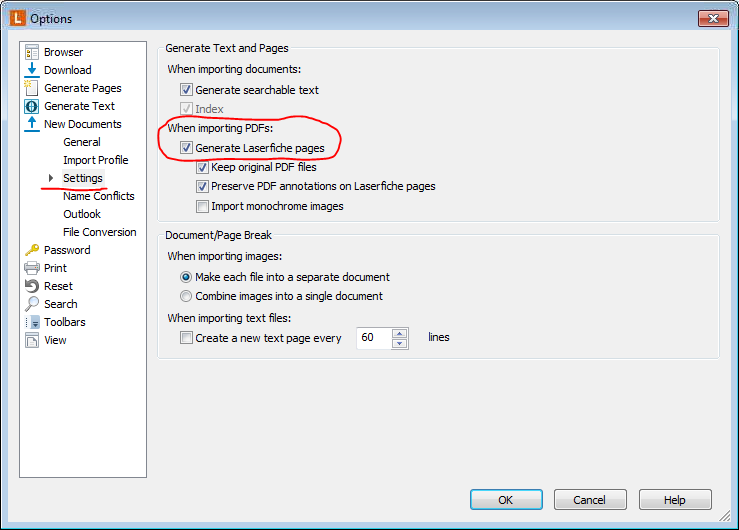739x530 pixels.
Task: Select View in the options tree
Action: click(x=55, y=340)
